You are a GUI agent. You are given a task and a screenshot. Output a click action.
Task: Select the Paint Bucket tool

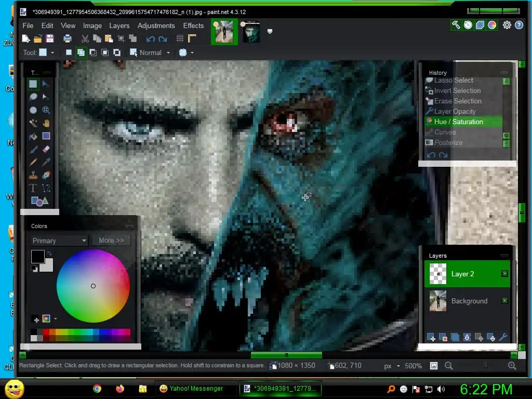tap(33, 136)
